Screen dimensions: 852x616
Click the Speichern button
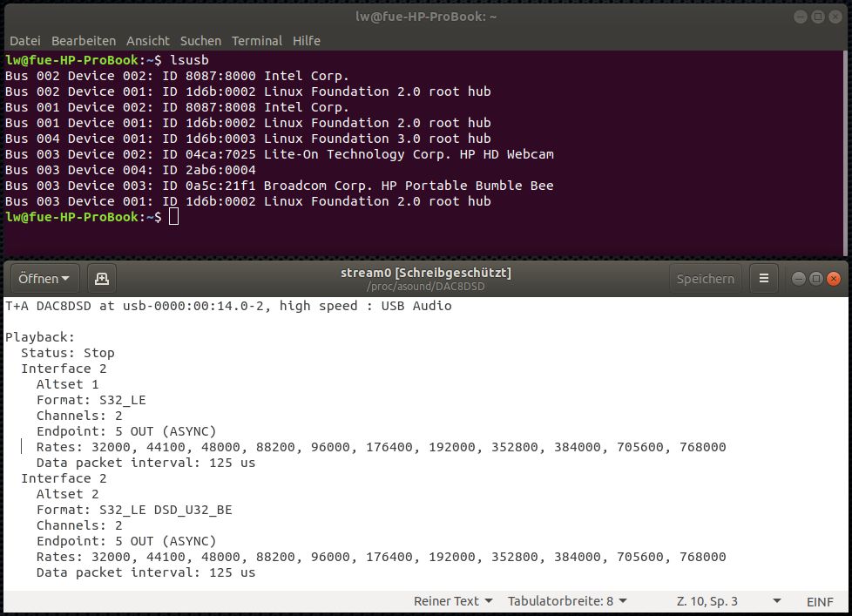pyautogui.click(x=706, y=279)
